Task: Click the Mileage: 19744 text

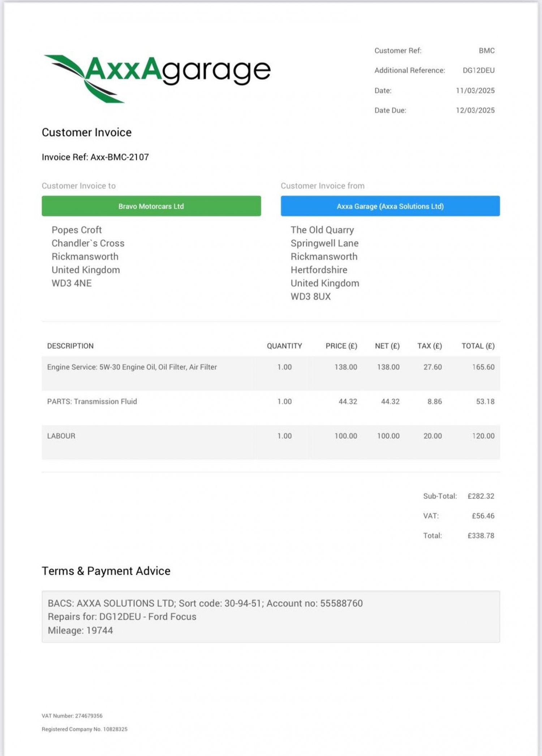Action: [80, 630]
